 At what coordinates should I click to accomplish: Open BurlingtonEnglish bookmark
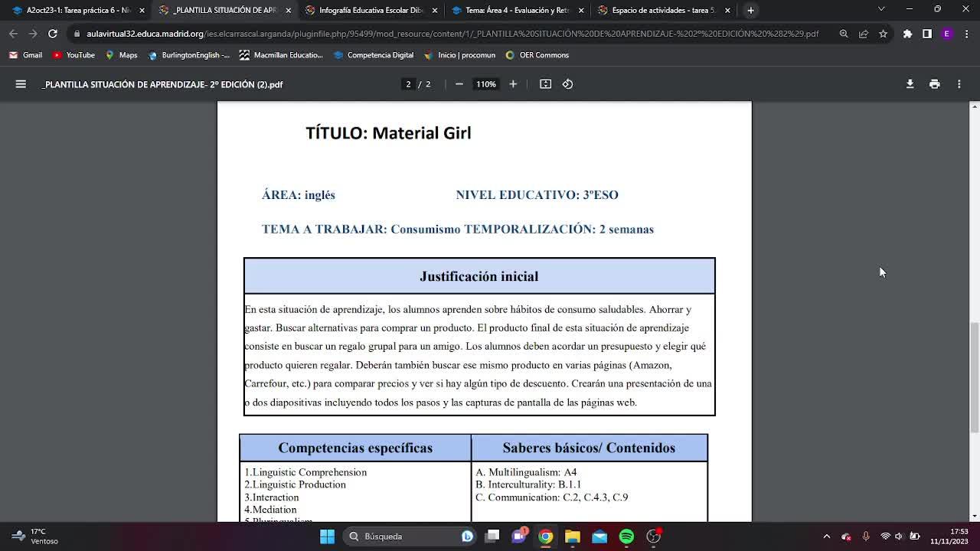188,55
